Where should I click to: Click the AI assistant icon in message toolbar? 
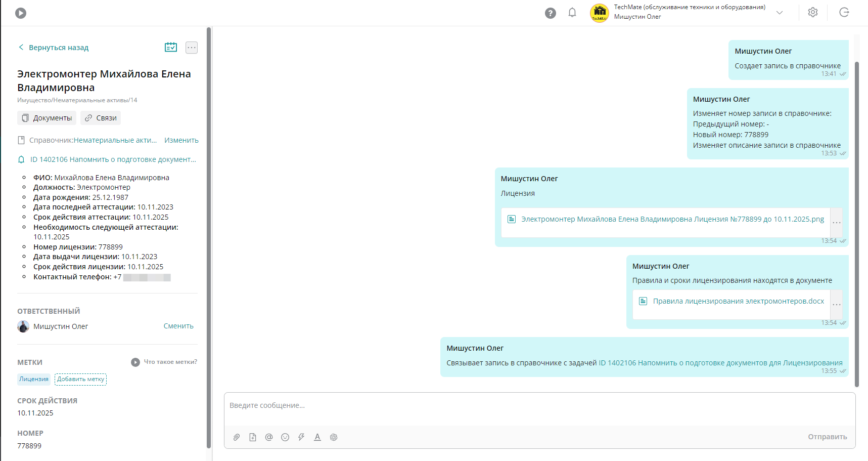334,437
